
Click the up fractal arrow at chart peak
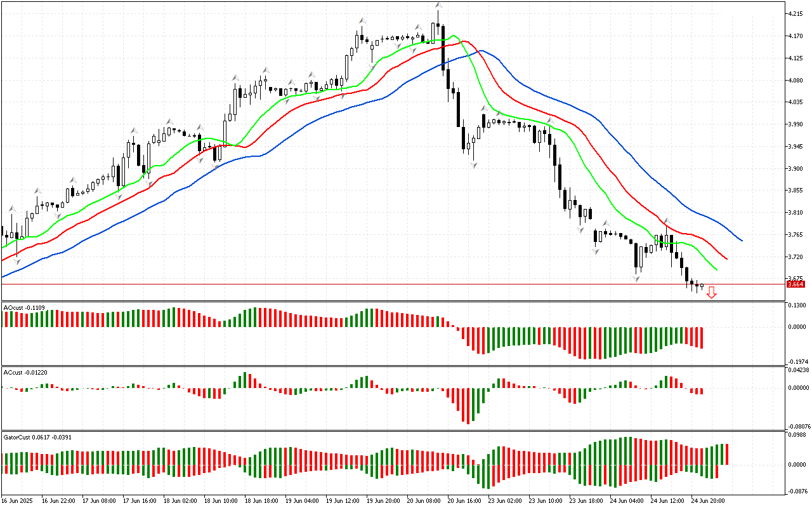tap(438, 6)
